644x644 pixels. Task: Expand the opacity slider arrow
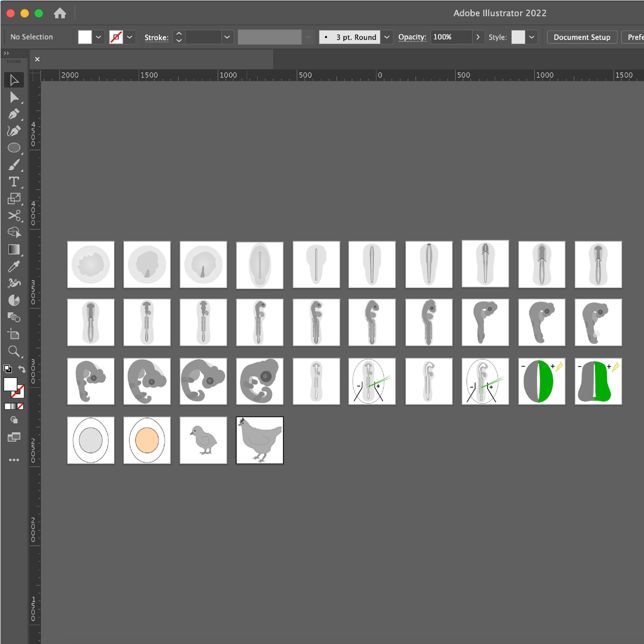478,37
